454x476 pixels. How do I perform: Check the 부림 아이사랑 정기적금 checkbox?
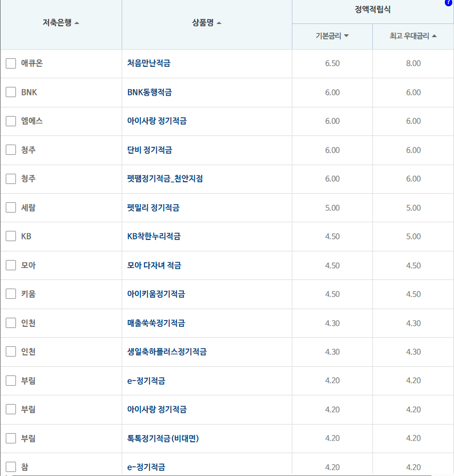tap(11, 409)
